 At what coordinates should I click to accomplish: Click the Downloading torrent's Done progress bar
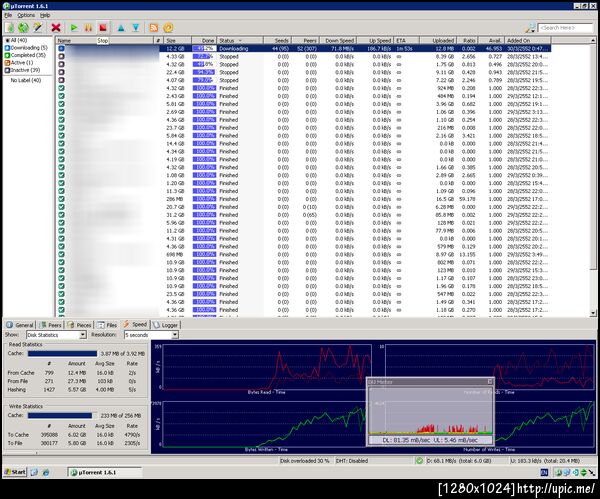click(x=204, y=48)
